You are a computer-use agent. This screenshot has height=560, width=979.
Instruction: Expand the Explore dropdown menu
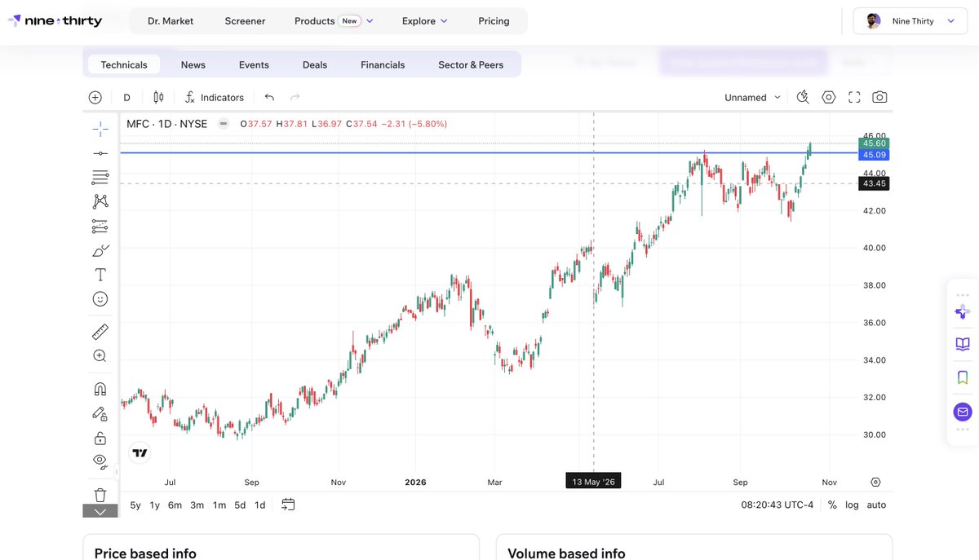click(x=424, y=21)
